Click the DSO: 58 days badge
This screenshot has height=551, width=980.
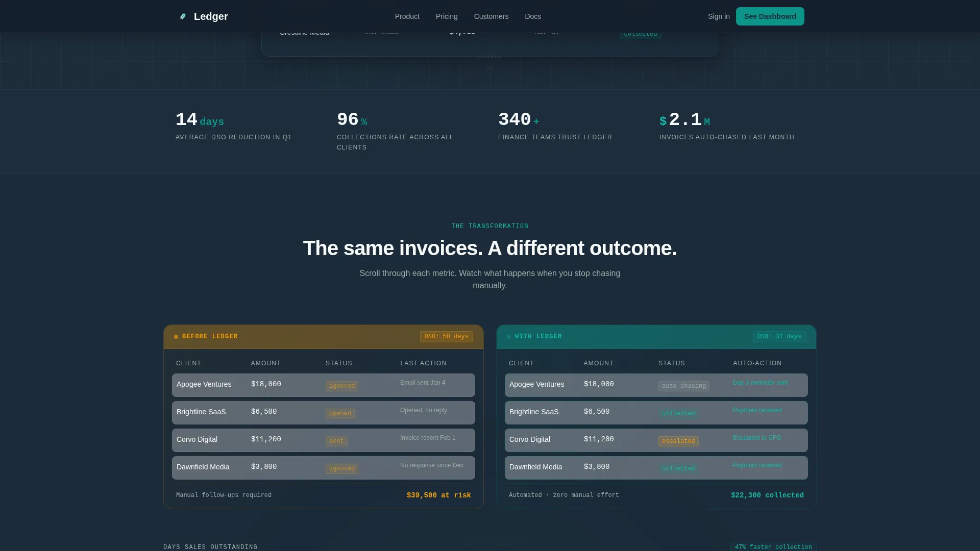(x=446, y=337)
